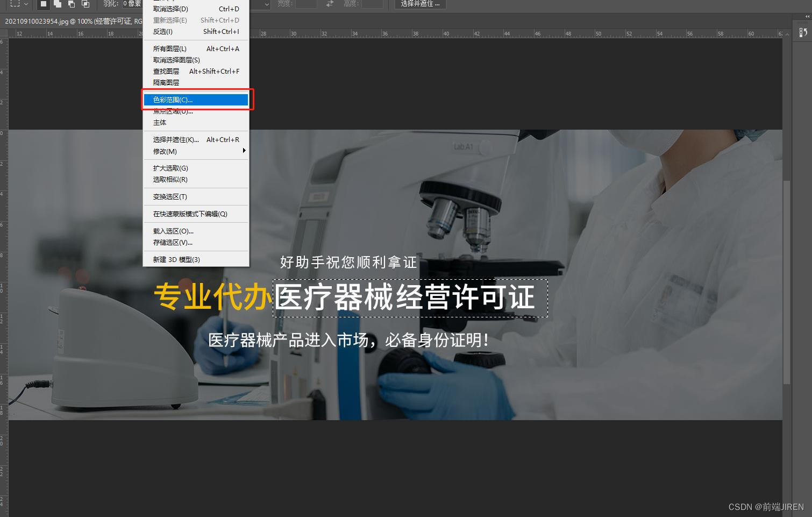Select the Subtract from Selection icon
812x517 pixels.
click(x=72, y=4)
